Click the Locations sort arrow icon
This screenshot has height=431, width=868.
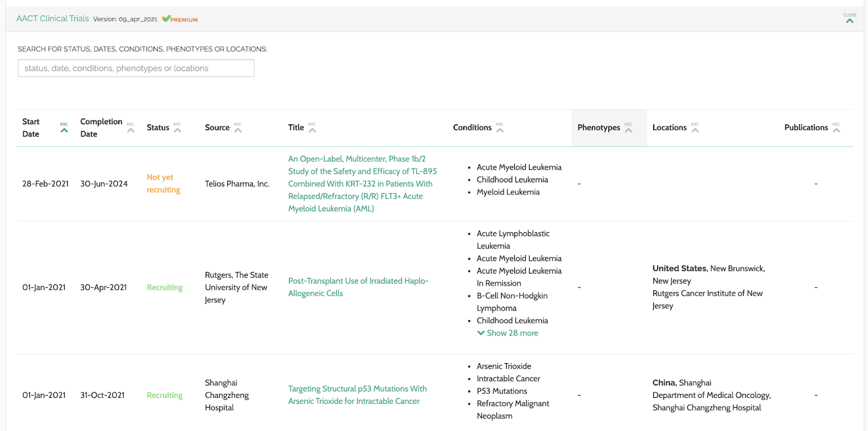(x=695, y=130)
